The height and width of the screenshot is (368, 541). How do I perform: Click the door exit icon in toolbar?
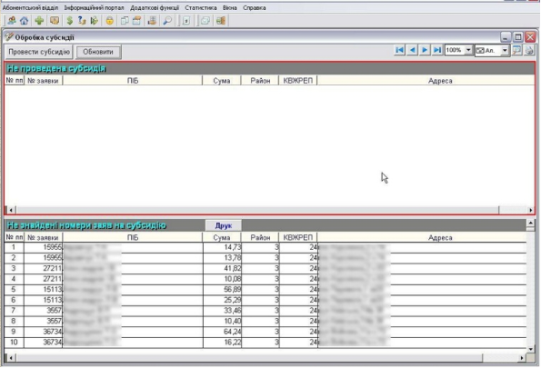(221, 21)
